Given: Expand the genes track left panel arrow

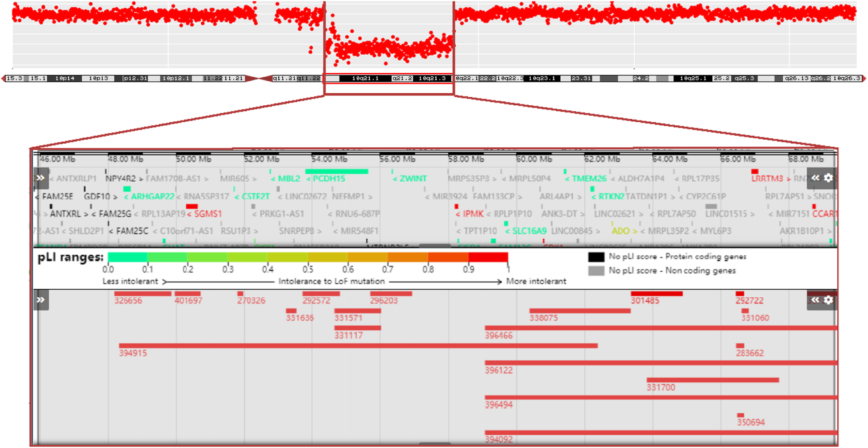Looking at the screenshot, I should coord(41,178).
